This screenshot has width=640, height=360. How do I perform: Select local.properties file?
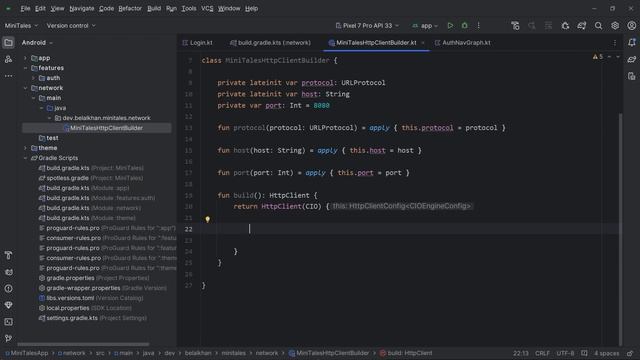[x=85, y=308]
